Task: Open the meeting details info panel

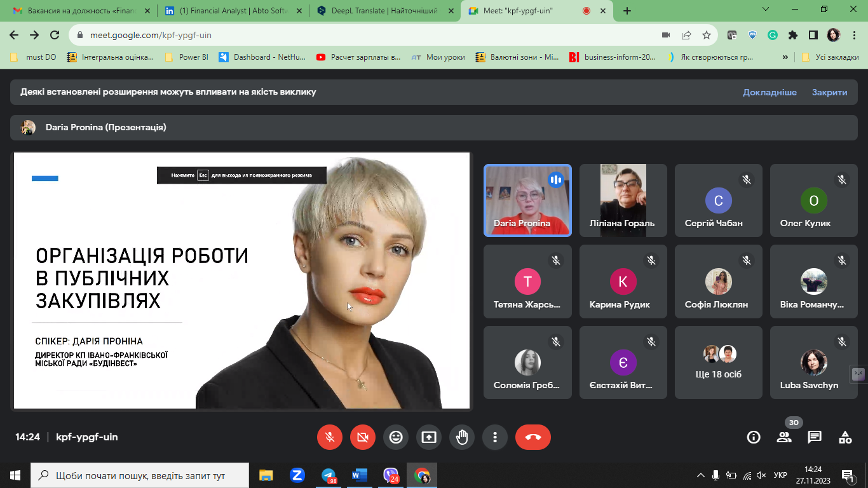Action: coord(753,437)
